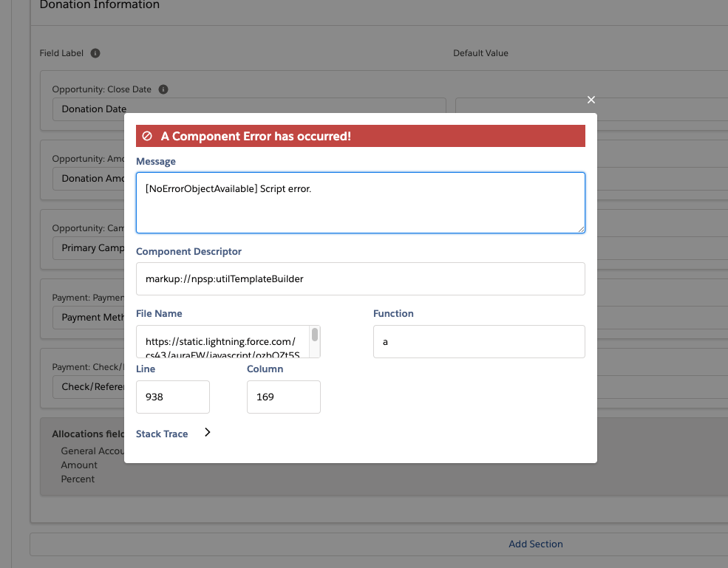Viewport: 728px width, 568px height.
Task: Select the Line number field
Action: click(x=172, y=397)
